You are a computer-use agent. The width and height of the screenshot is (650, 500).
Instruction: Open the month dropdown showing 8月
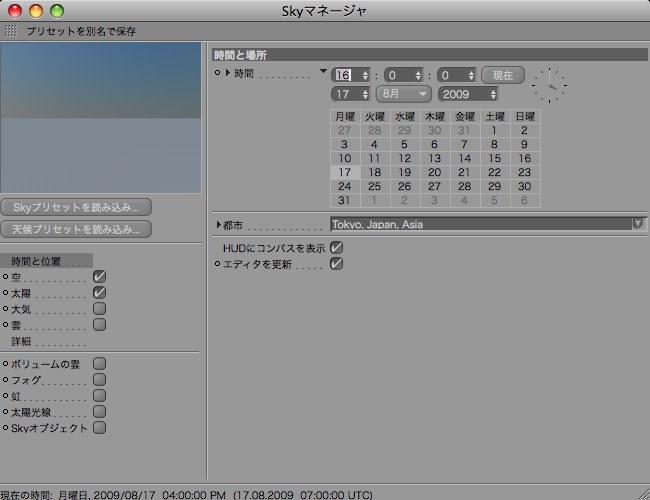[x=403, y=94]
